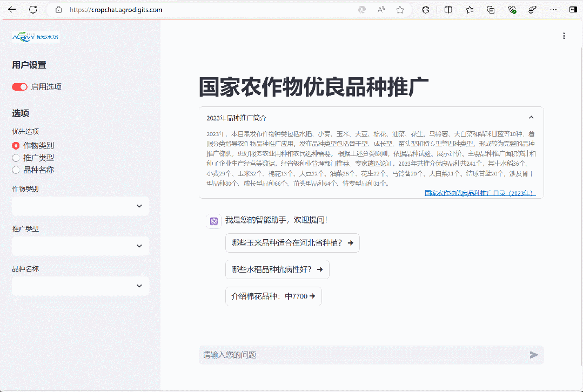
Task: Click the 哪些水稻品种抗病性好 suggestion
Action: (277, 269)
